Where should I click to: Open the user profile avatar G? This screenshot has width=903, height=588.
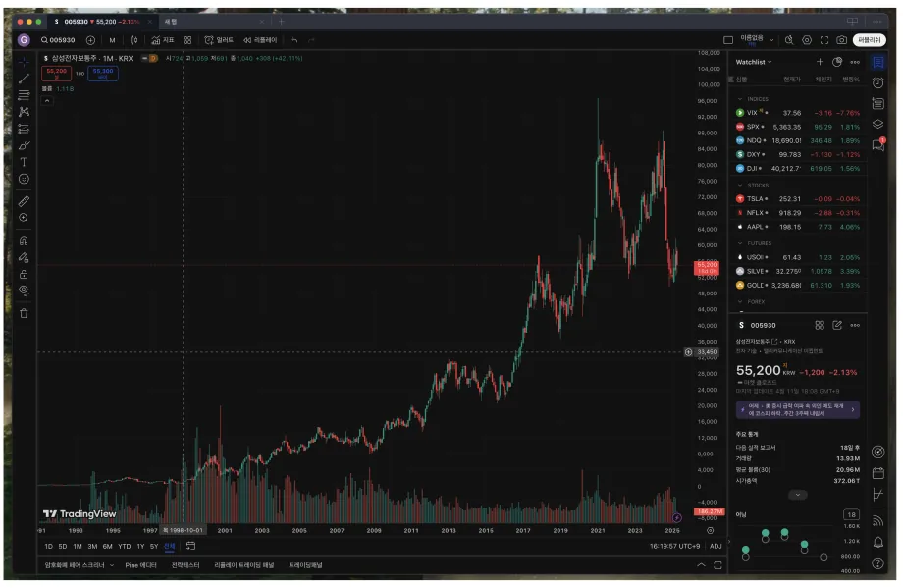point(24,39)
